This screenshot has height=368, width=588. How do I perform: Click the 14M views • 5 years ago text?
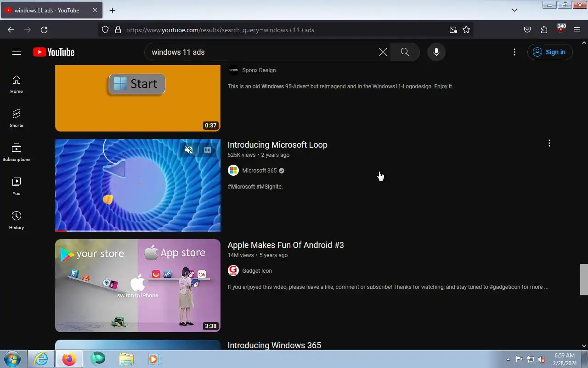258,255
